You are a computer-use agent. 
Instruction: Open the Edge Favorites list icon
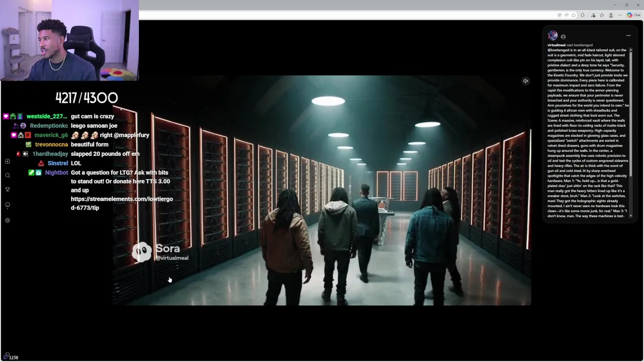(602, 15)
